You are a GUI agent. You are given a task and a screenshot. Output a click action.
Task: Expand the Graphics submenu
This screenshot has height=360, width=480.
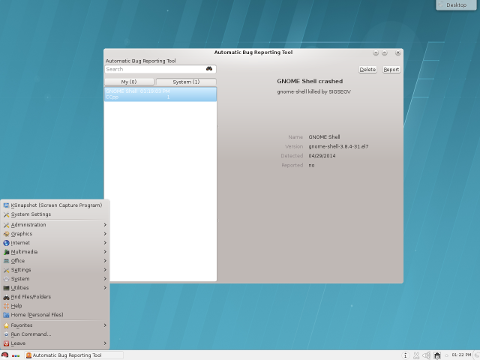coord(56,234)
